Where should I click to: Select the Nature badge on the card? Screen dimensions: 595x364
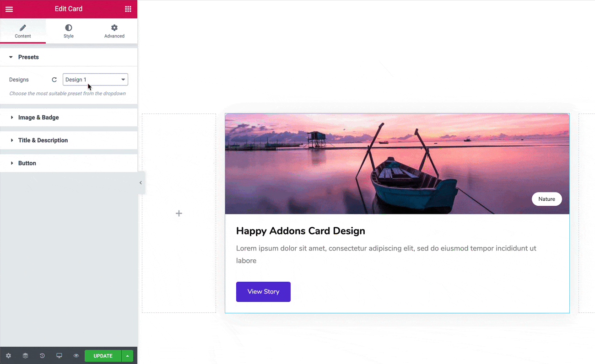[x=546, y=199]
